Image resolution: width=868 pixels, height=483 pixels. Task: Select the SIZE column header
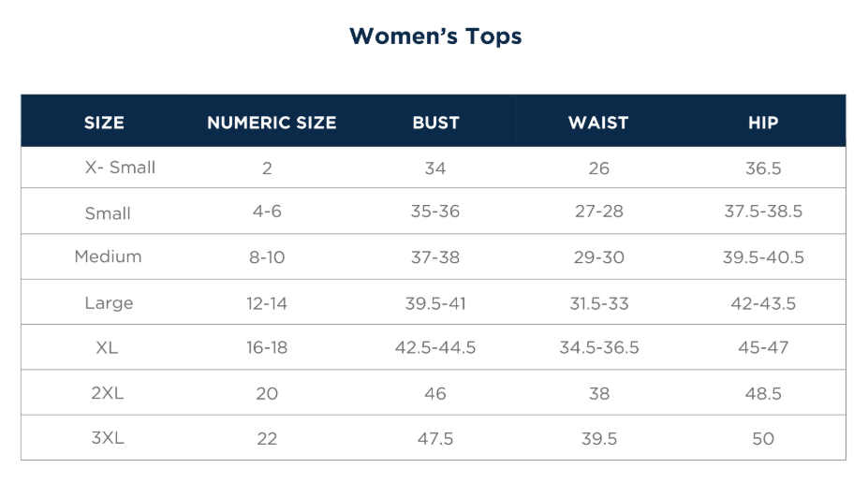104,123
